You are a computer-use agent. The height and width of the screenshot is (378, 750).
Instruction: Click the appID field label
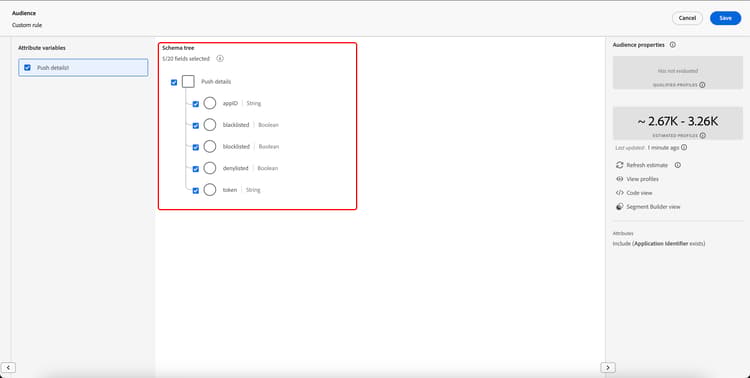point(230,103)
